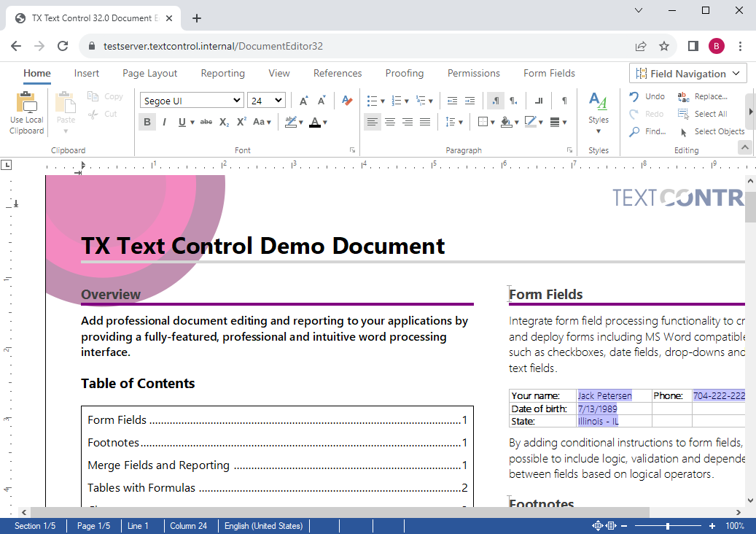Screen dimensions: 756x534
Task: Toggle strikethrough formatting
Action: coord(206,123)
